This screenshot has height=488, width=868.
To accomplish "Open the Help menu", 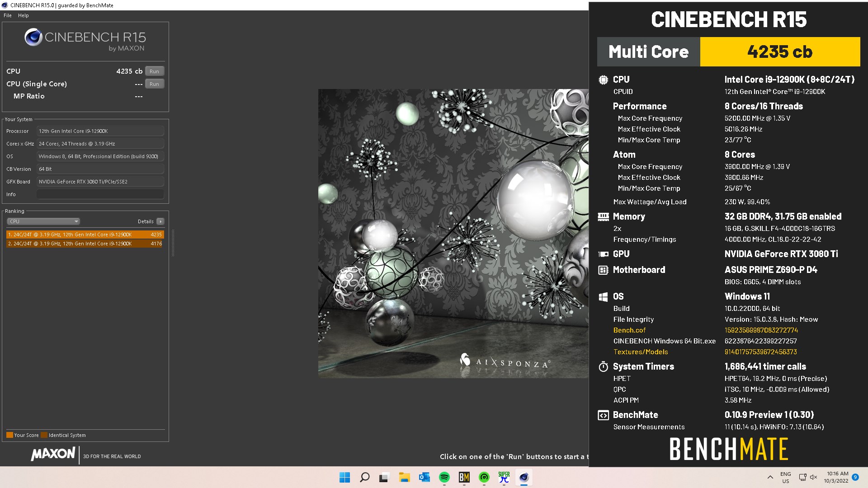I will [x=24, y=15].
